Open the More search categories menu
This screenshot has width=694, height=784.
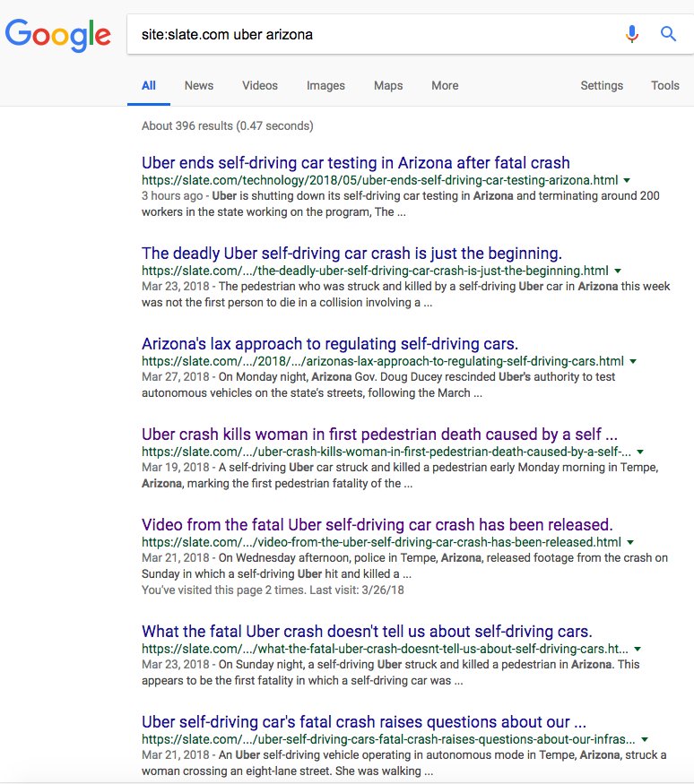[x=445, y=85]
